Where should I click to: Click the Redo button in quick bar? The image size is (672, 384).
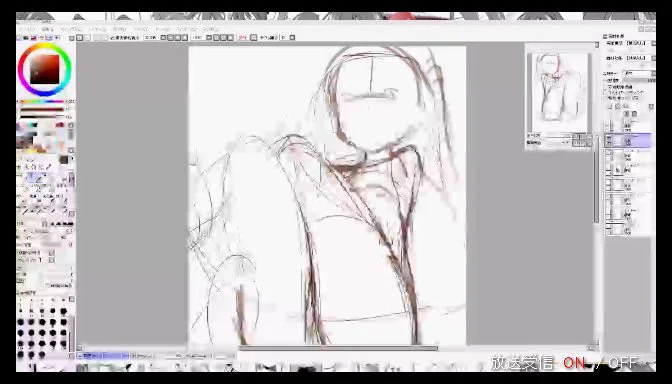click(x=87, y=38)
